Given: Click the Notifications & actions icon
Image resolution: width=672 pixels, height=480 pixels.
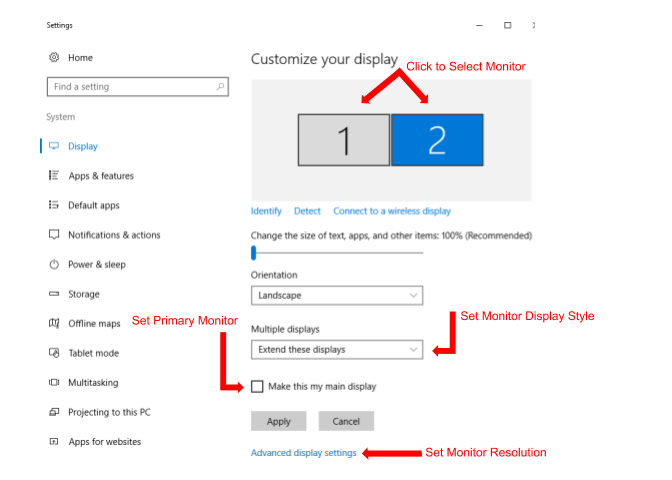Looking at the screenshot, I should click(54, 235).
